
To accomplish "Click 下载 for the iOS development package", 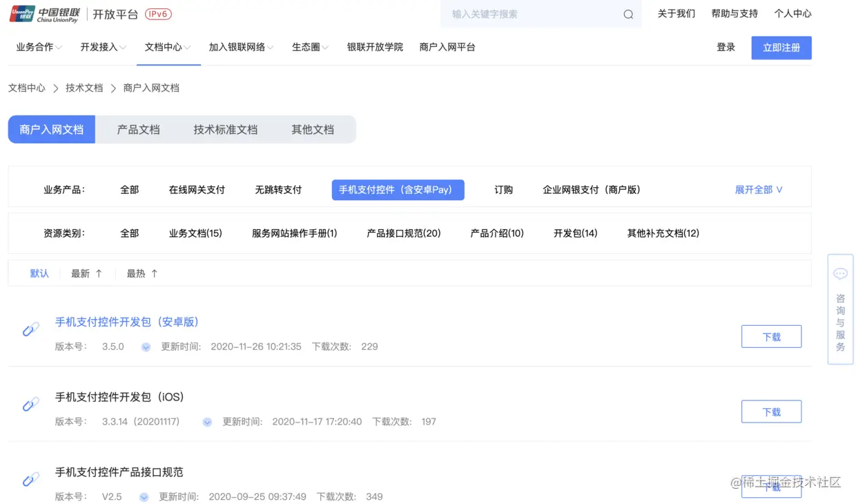I will 771,411.
